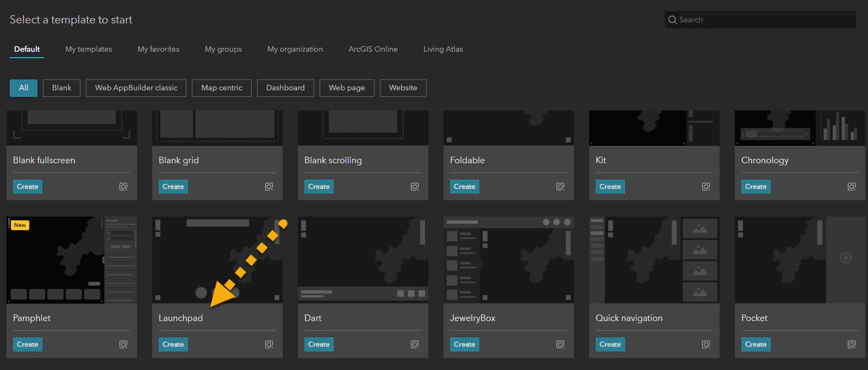Create app from Blank fullscreen
Viewport: 868px width, 370px height.
[28, 187]
